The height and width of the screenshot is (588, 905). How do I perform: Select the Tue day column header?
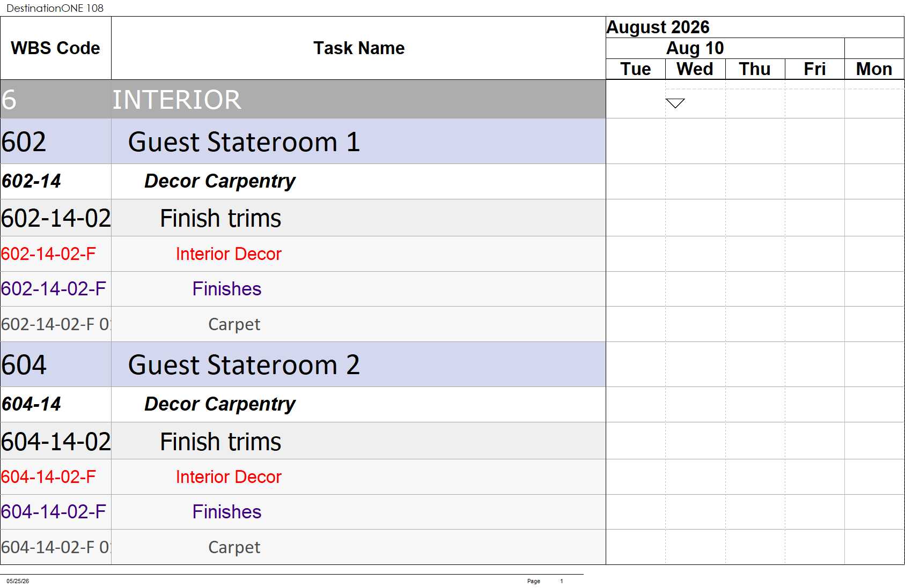(x=636, y=69)
